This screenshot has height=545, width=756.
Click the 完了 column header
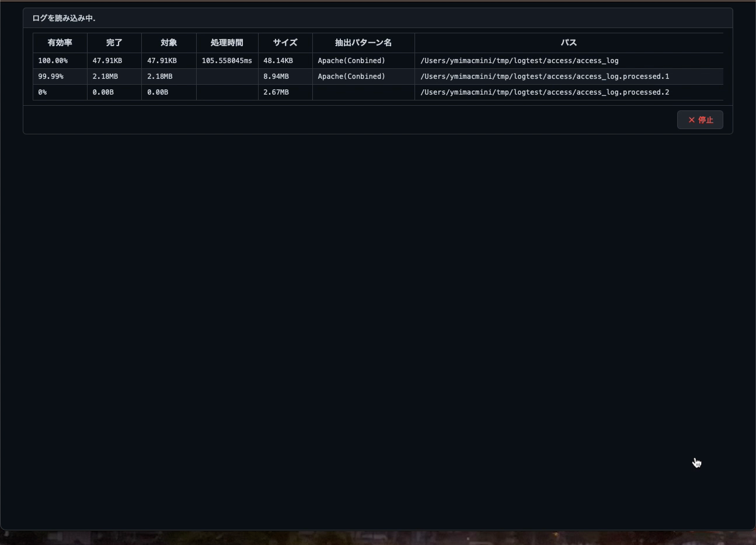(114, 43)
